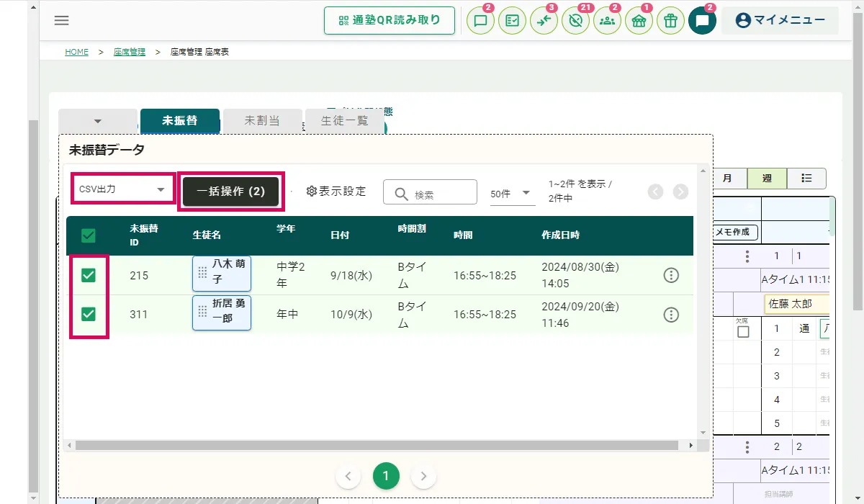Select the 折居 勇一郎 student chip
864x504 pixels.
click(x=222, y=312)
